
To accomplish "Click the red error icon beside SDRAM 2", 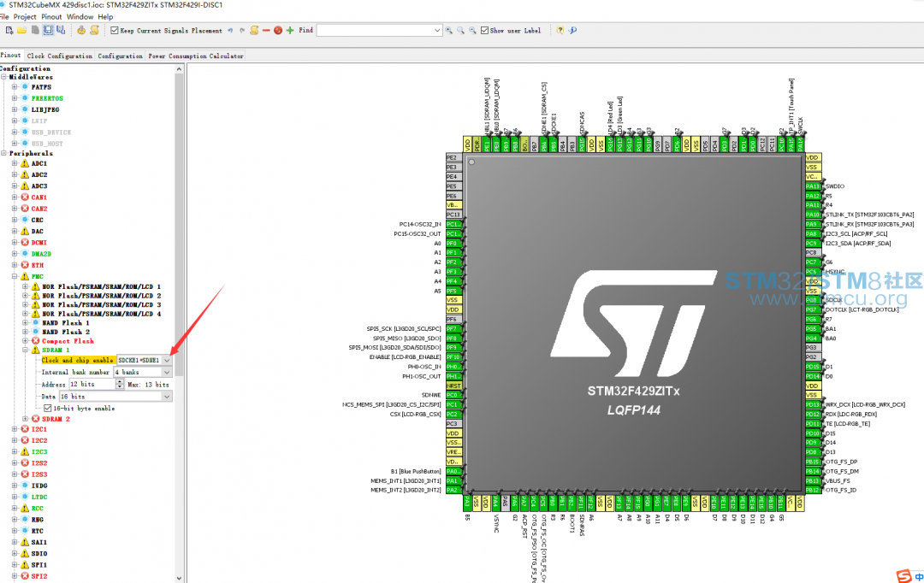I will (x=35, y=419).
